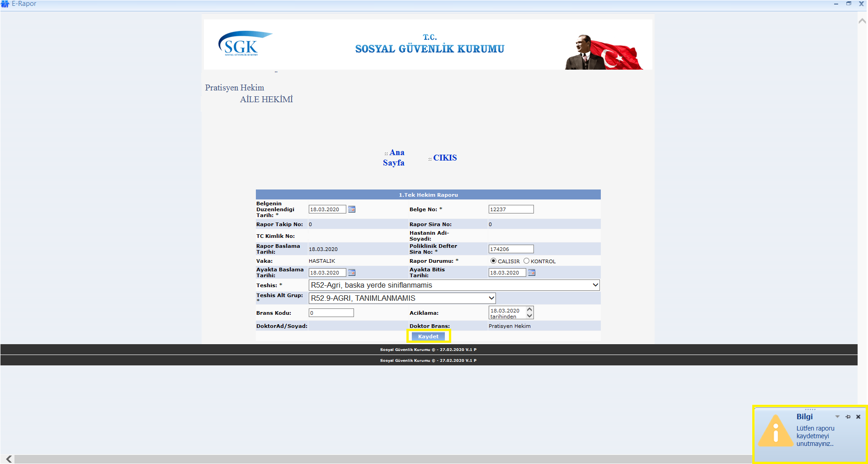The image size is (868, 464).
Task: Focus the Poliklinik Defter Sira No field
Action: pyautogui.click(x=511, y=249)
